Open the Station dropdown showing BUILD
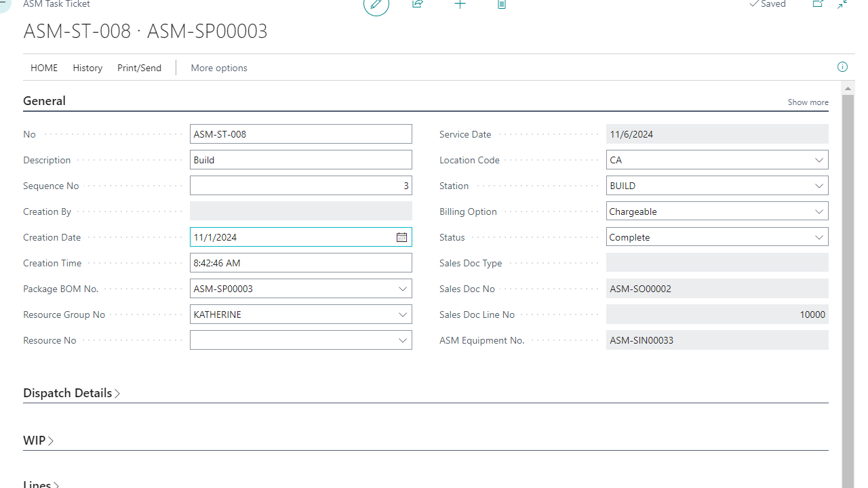The image size is (868, 488). coord(818,186)
